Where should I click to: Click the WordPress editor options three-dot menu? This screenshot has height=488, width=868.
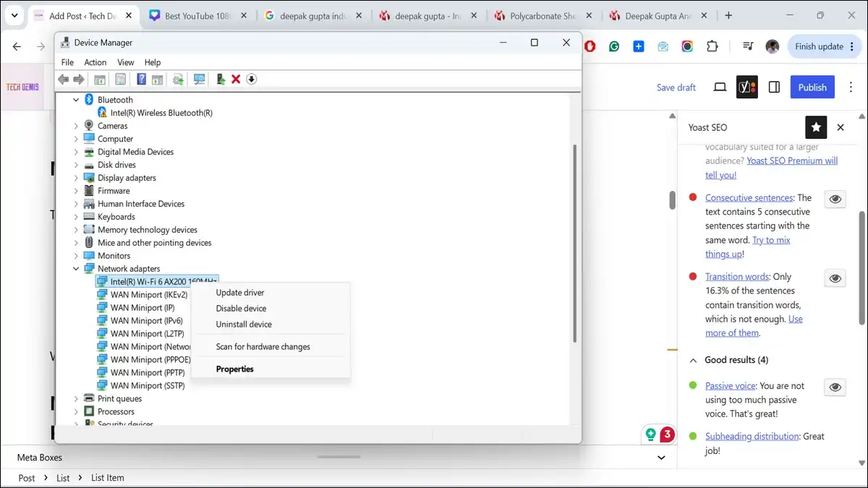coord(851,87)
